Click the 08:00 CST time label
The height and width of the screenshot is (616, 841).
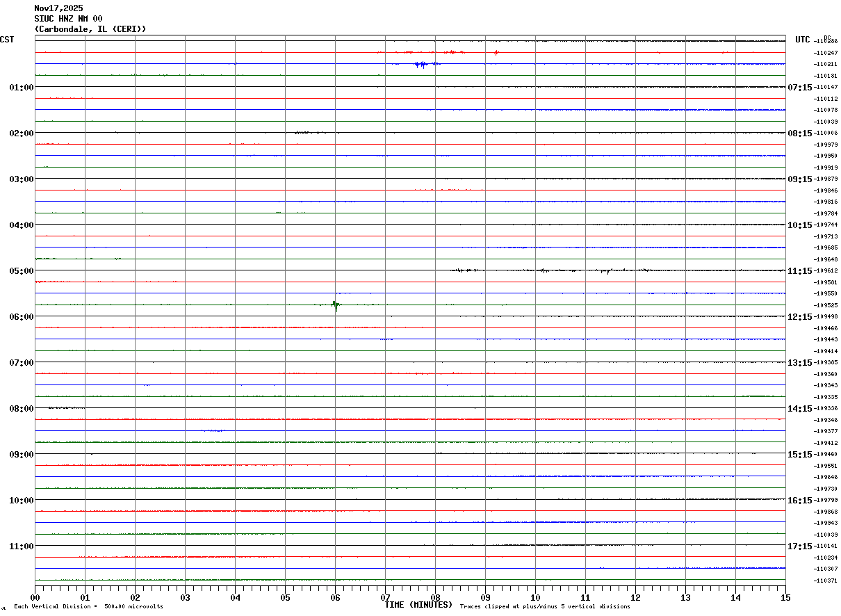coord(22,409)
